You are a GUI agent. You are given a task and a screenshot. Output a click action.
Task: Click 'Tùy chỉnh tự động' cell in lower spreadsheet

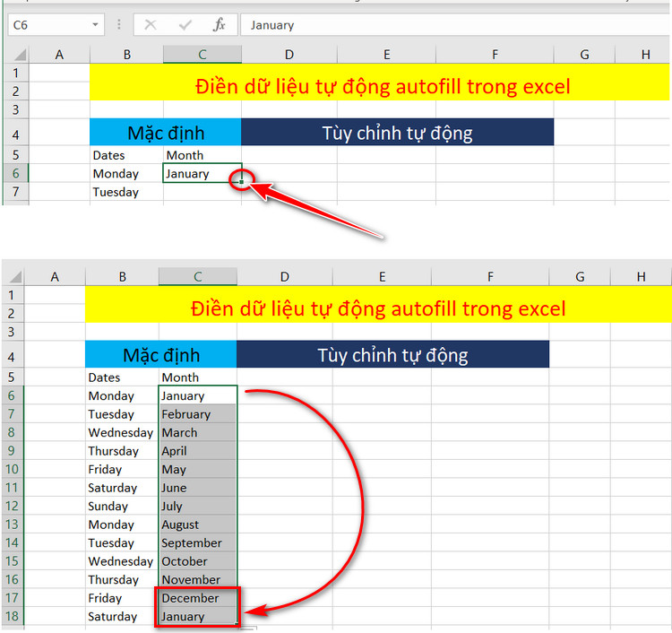392,354
